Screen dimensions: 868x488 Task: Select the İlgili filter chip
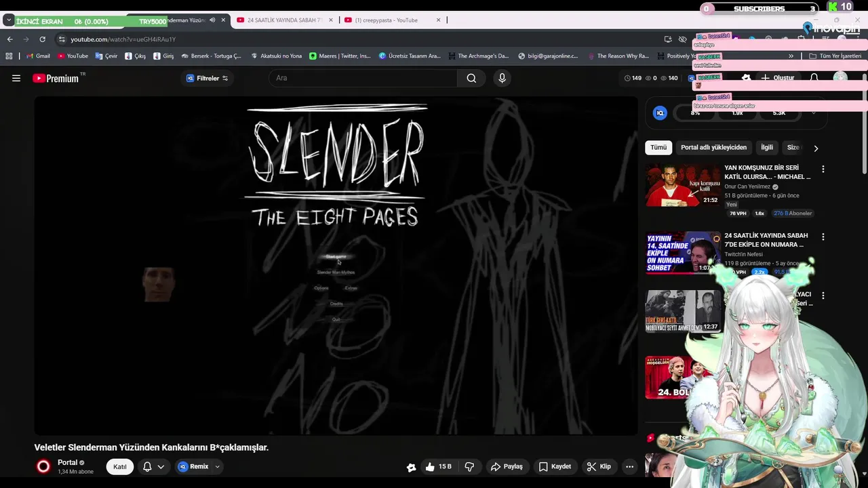tap(767, 147)
